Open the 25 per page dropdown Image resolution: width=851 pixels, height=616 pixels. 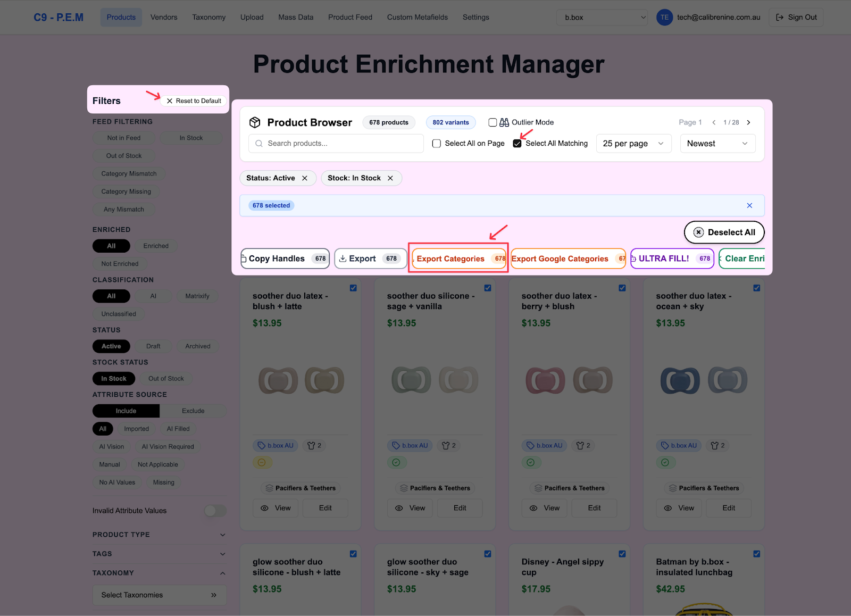633,144
